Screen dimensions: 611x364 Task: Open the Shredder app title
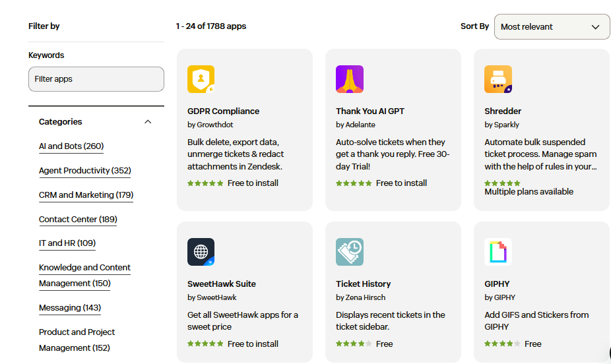tap(503, 111)
